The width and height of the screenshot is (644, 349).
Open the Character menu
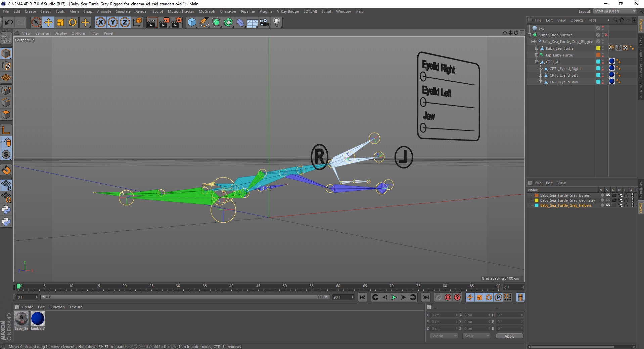click(228, 11)
